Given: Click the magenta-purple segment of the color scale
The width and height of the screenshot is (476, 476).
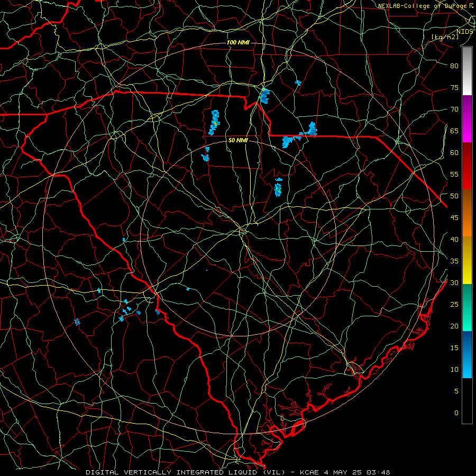Looking at the screenshot, I should tap(467, 118).
